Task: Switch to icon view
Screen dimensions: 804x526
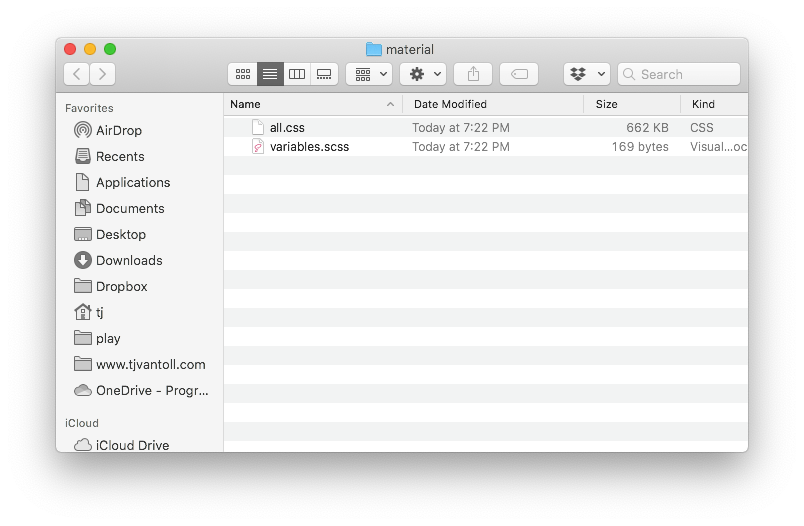Action: coord(243,74)
